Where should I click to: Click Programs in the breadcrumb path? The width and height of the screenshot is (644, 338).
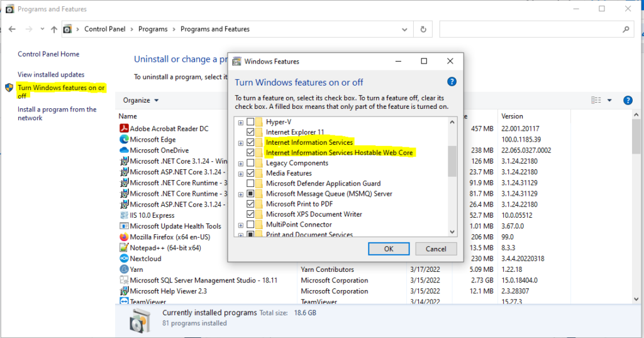(x=153, y=29)
